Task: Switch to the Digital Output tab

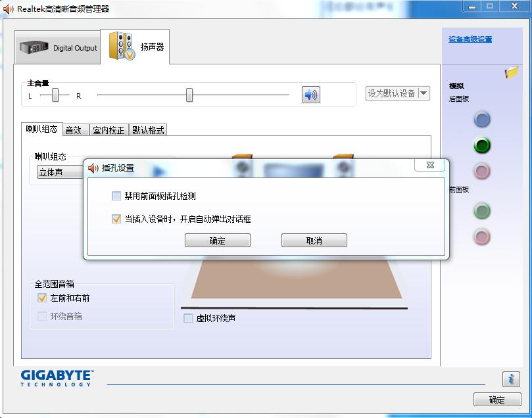Action: pyautogui.click(x=58, y=46)
